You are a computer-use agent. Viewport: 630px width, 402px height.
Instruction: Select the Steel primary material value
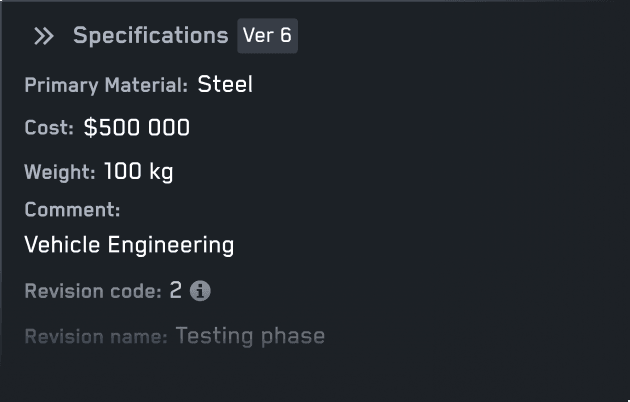[225, 84]
